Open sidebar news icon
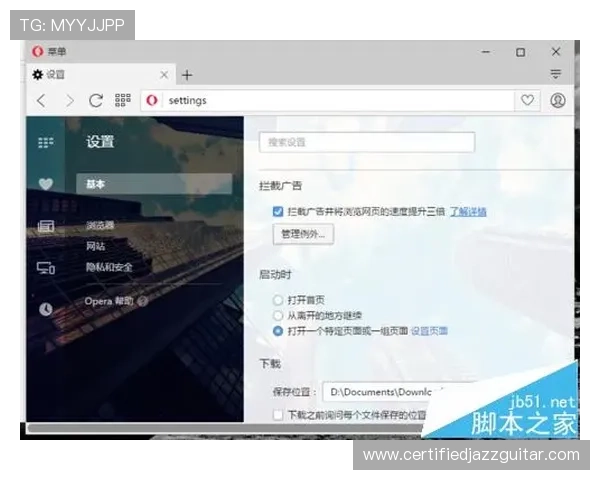Image resolution: width=600 pixels, height=480 pixels. coord(46,226)
